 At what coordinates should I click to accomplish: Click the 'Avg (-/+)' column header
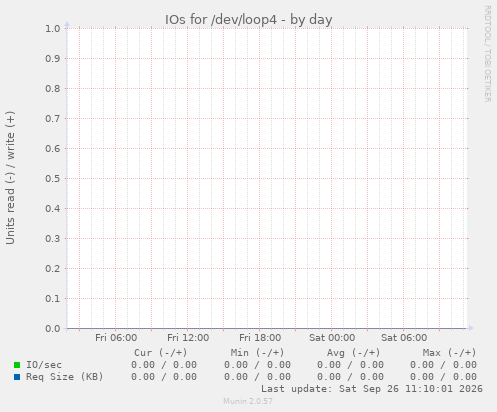[x=353, y=353]
